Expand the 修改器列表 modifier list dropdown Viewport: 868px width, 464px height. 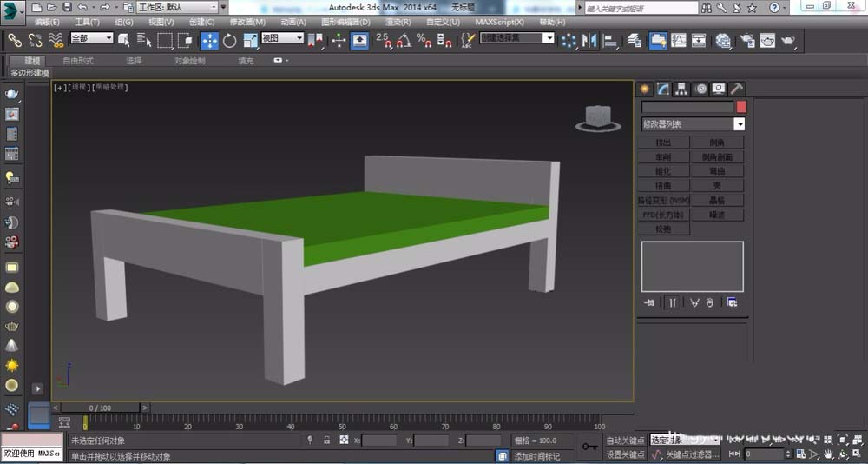(x=739, y=124)
